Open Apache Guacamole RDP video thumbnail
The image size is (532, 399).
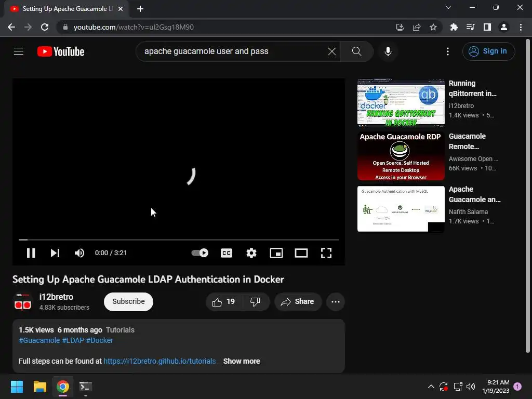pyautogui.click(x=401, y=156)
